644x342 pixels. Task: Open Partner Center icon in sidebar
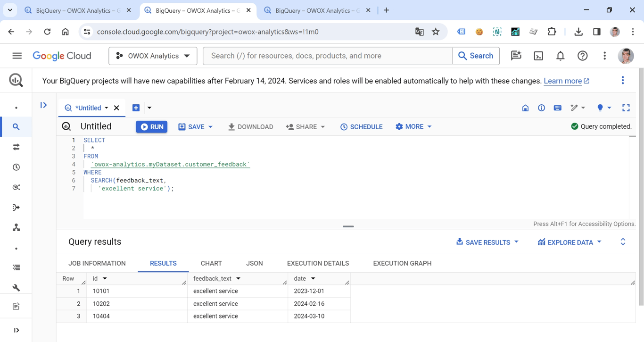pyautogui.click(x=16, y=228)
